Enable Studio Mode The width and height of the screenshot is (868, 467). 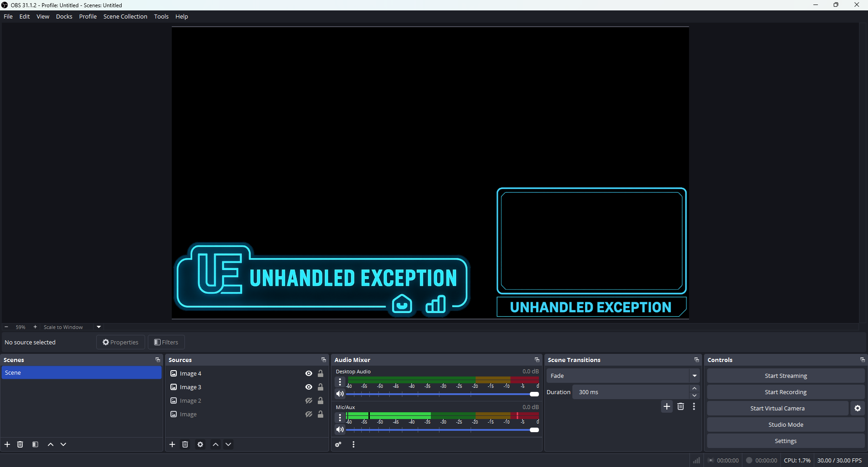[785, 424]
